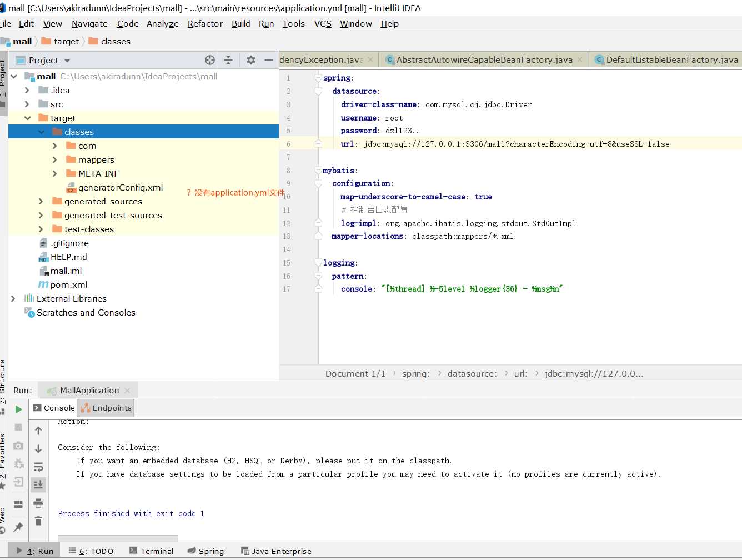
Task: Expand the src folder
Action: pyautogui.click(x=27, y=104)
